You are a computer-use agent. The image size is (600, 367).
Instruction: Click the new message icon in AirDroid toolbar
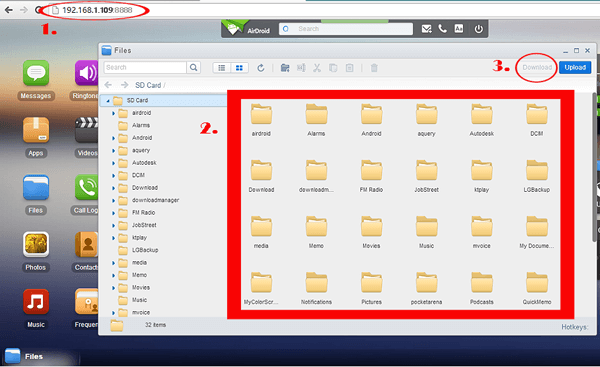click(426, 29)
